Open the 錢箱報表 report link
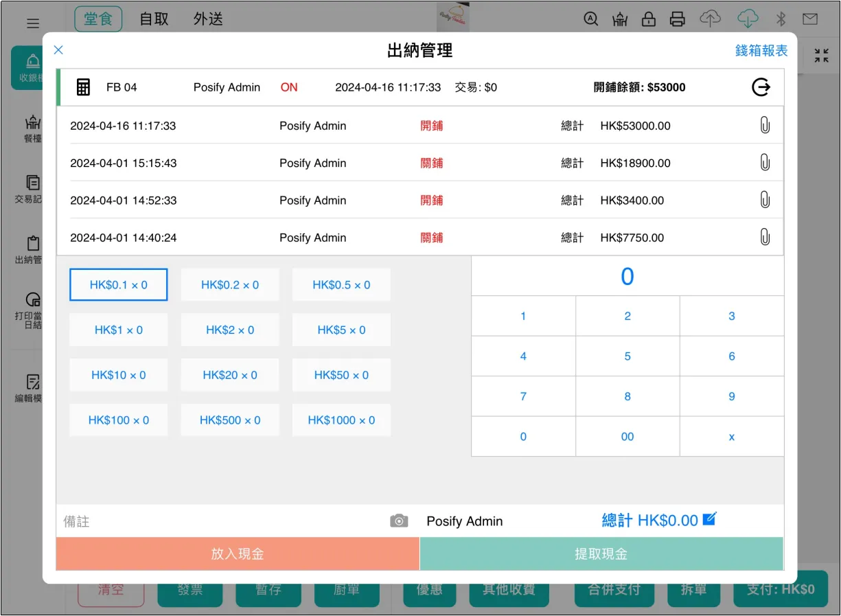 coord(761,51)
